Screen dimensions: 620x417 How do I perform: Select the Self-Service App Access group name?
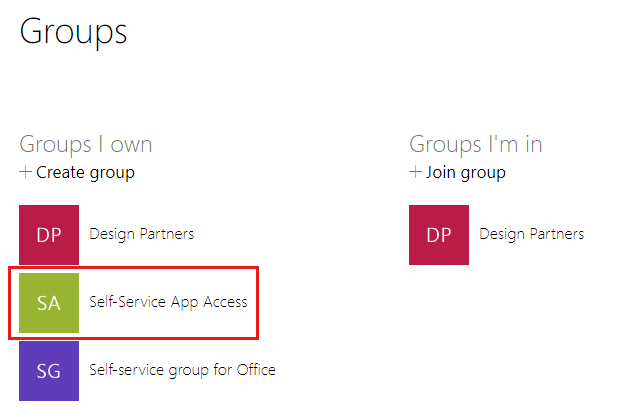168,302
